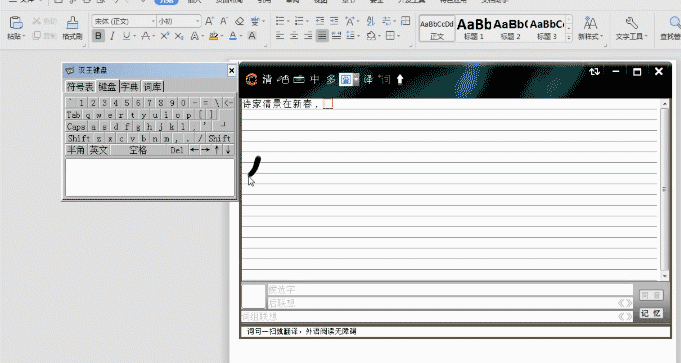This screenshot has height=363, width=681.
Task: Click the 空格 key on soft keyboard
Action: [x=139, y=150]
